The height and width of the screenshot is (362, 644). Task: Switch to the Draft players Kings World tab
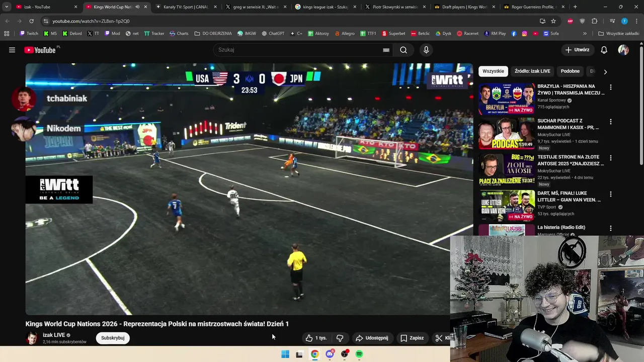click(464, 7)
